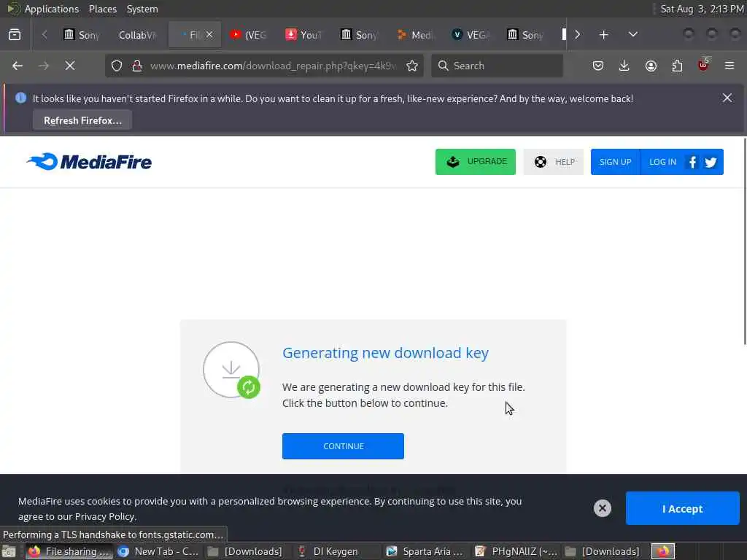Viewport: 747px width, 560px height.
Task: Open the Downloads toolbar icon
Action: click(624, 66)
